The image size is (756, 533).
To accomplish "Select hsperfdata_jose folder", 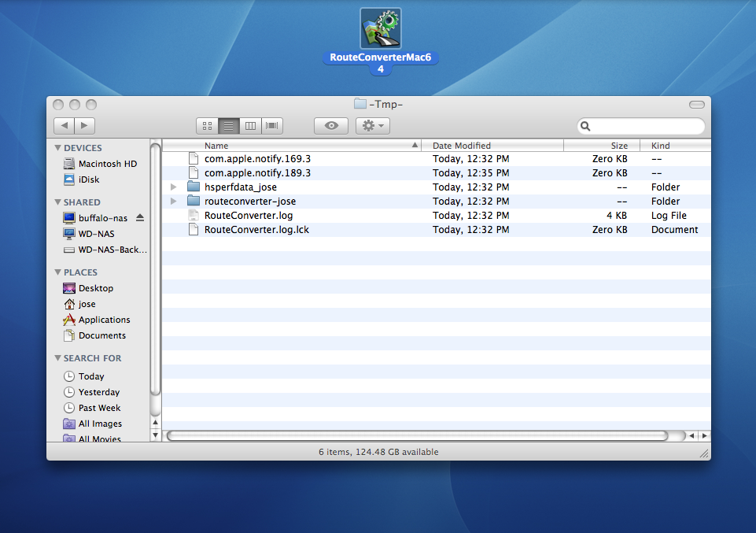I will pyautogui.click(x=241, y=187).
